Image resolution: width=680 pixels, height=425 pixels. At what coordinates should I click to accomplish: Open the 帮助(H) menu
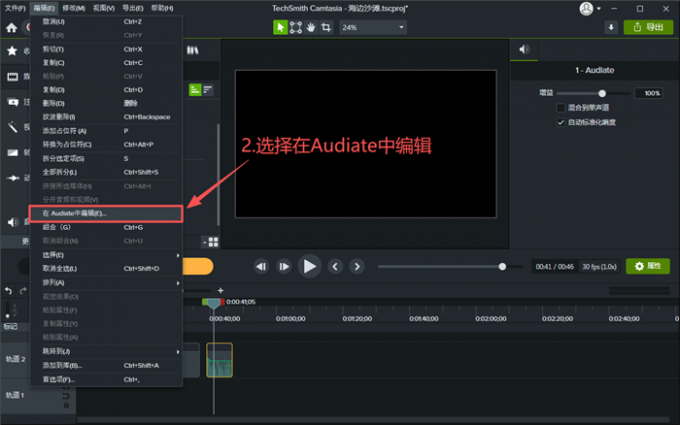[162, 8]
